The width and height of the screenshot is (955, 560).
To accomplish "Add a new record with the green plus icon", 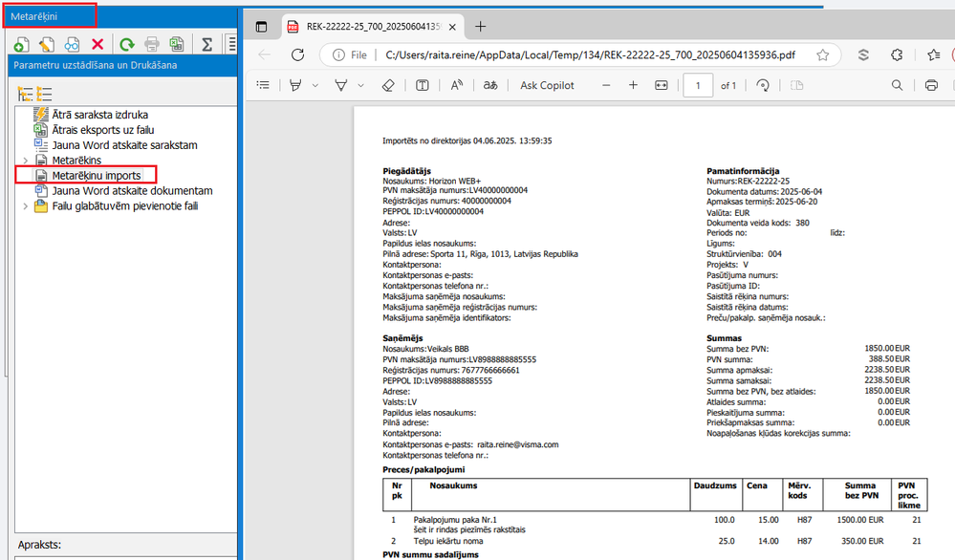I will point(21,44).
